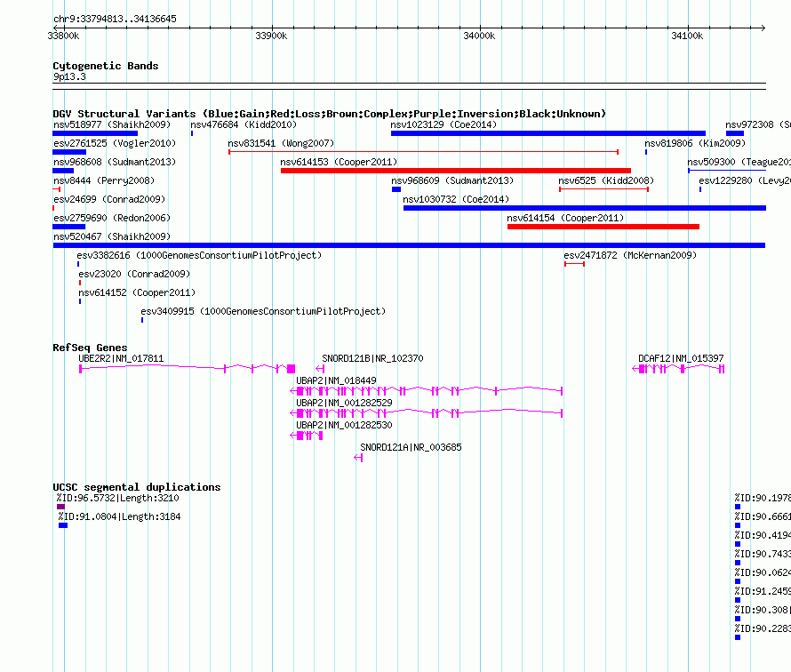This screenshot has height=672, width=791.
Task: Select nsv968608 (Sudmant2013) label
Action: coord(115,162)
